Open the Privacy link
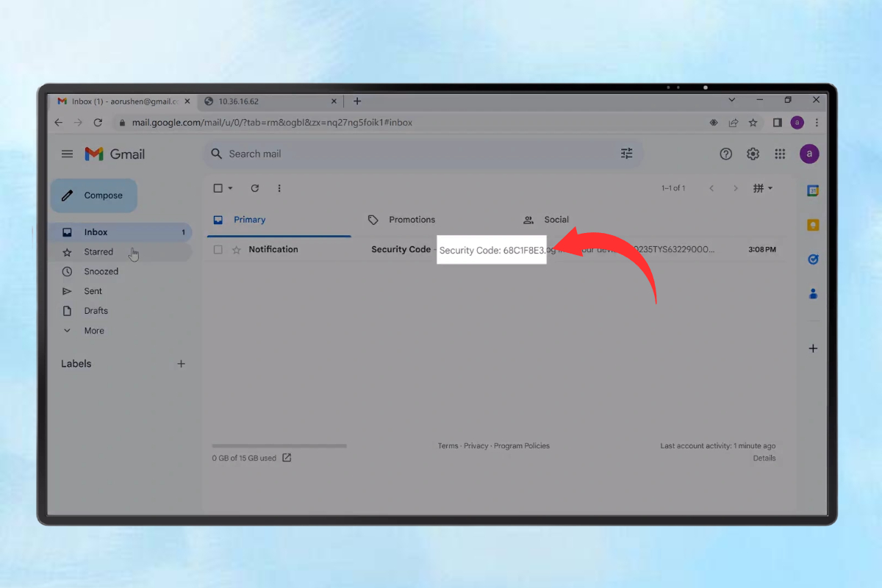 point(476,446)
